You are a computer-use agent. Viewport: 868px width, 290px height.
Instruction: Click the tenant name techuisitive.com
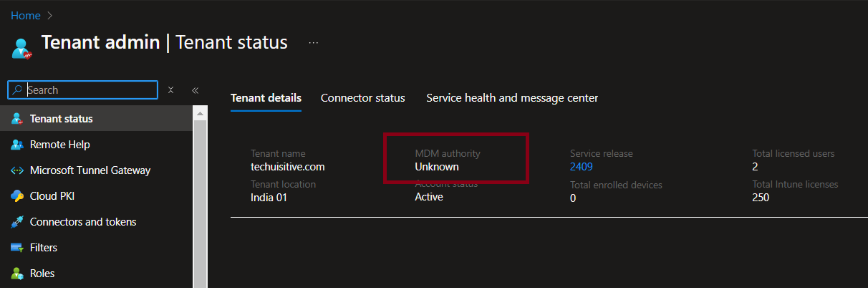tap(288, 167)
